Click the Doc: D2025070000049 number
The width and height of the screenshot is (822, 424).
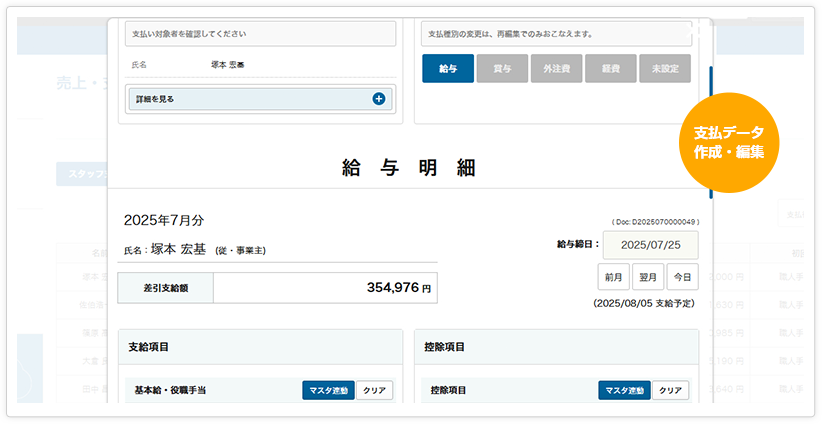tap(655, 222)
